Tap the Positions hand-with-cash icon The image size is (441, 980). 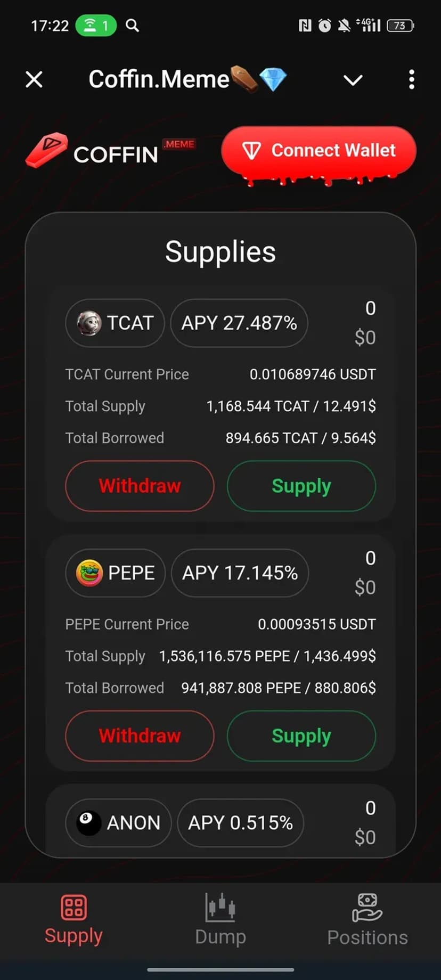click(367, 908)
